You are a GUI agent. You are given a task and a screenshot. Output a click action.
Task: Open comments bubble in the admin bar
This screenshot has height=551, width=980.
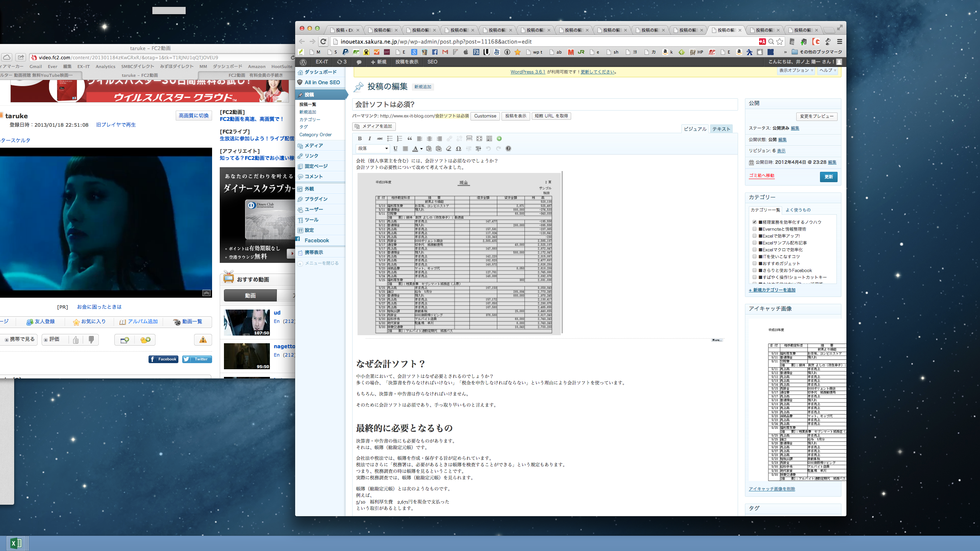point(359,62)
